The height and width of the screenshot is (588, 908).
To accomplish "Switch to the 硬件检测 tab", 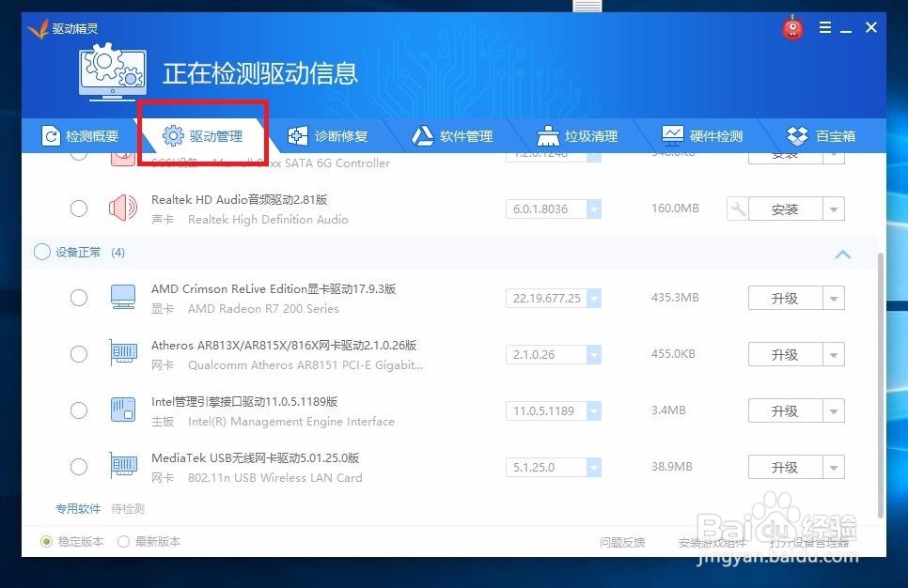I will pyautogui.click(x=702, y=136).
